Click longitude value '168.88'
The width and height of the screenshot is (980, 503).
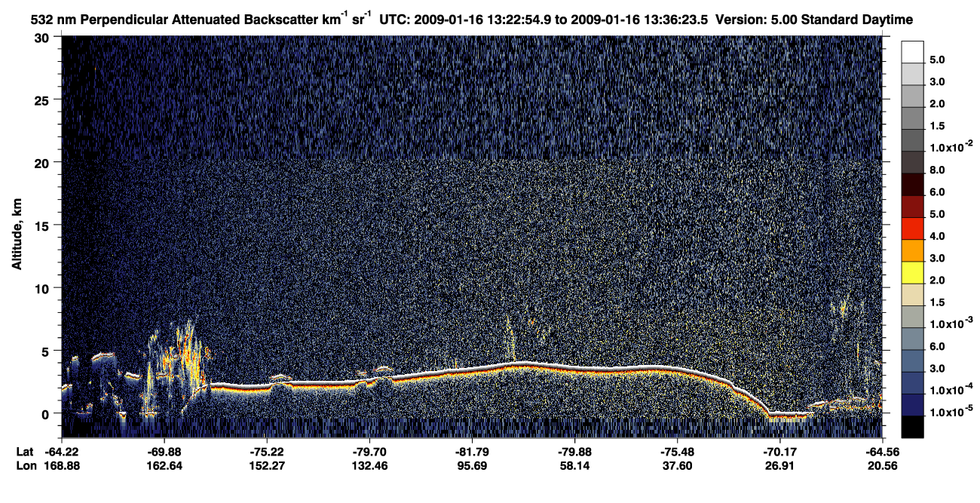tap(62, 466)
